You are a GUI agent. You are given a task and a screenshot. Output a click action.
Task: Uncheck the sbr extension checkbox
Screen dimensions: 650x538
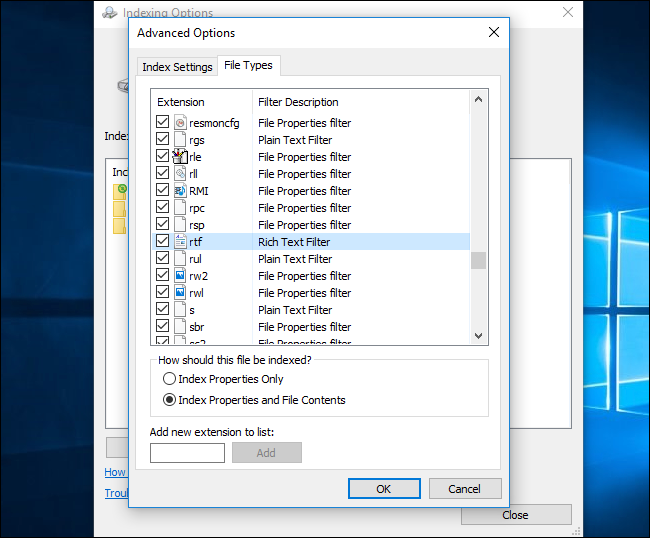coord(162,326)
